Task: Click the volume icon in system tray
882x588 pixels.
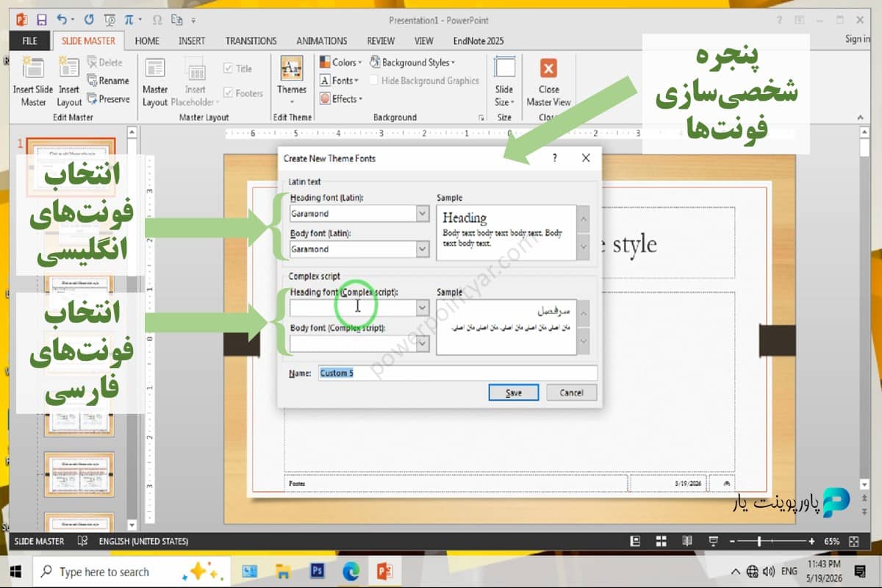Action: (x=769, y=571)
